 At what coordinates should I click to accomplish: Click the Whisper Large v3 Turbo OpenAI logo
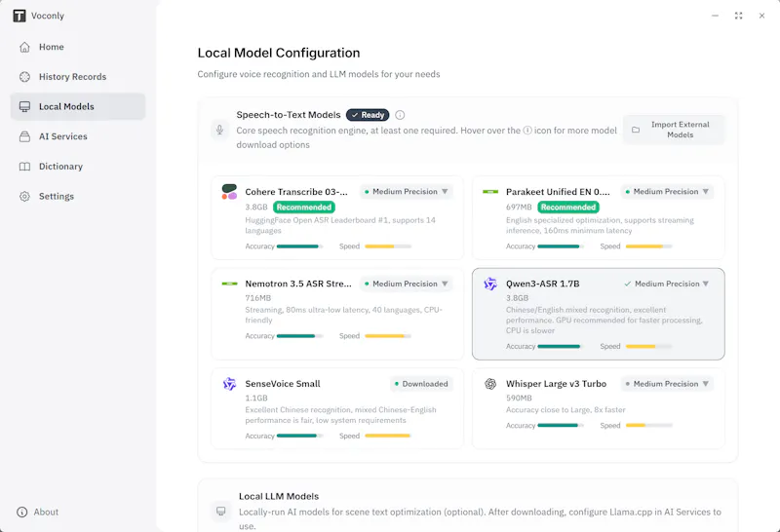click(490, 384)
